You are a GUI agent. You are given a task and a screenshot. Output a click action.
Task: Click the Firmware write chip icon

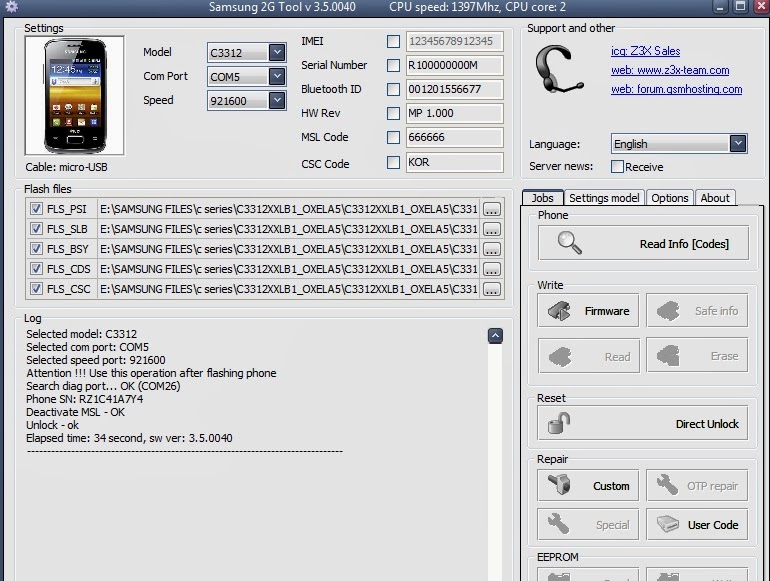(x=559, y=311)
